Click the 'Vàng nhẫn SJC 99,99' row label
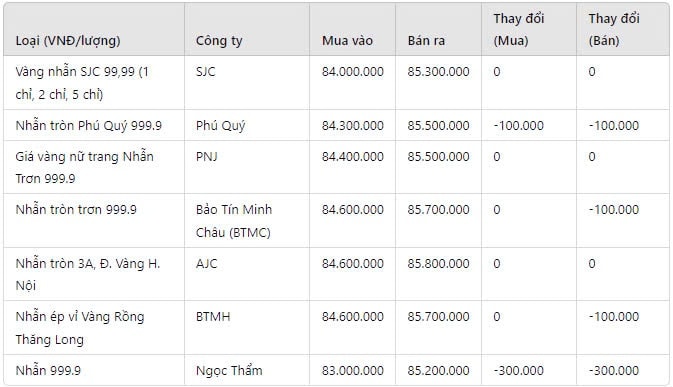This screenshot has width=673, height=387. point(82,83)
